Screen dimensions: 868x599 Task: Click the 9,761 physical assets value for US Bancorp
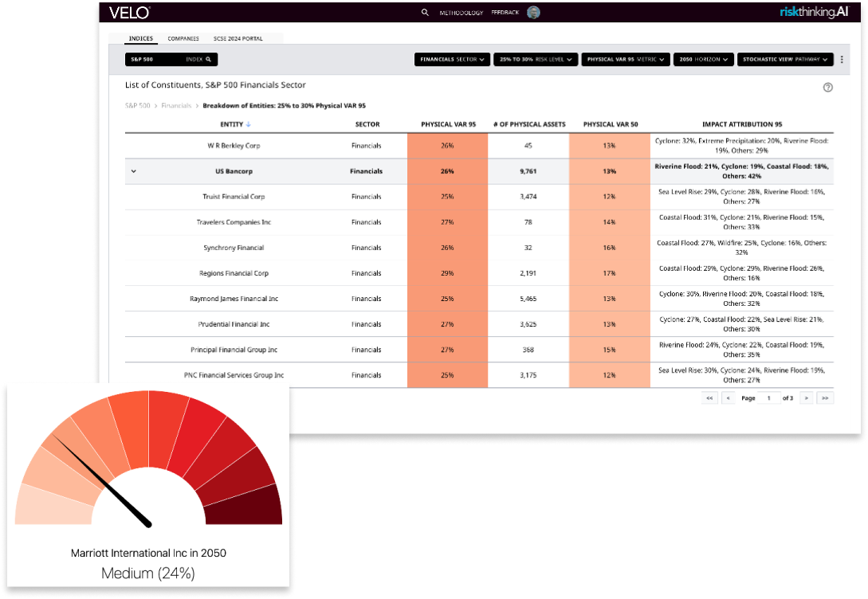(x=528, y=171)
